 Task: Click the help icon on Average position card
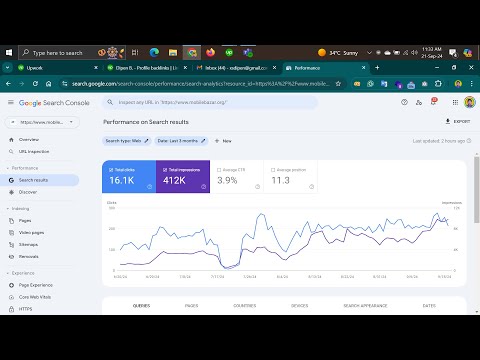(x=311, y=187)
